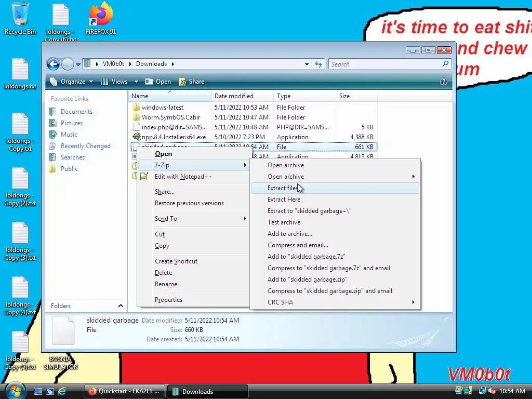Select the index.php@dir=SAMS... file row
Viewport: 532px width, 399px height.
coord(254,127)
